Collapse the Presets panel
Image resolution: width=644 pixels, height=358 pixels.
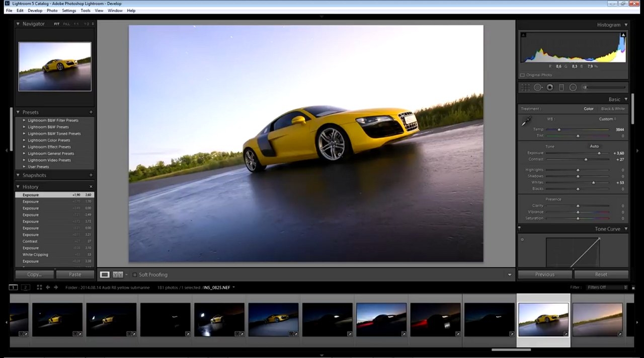coord(18,112)
